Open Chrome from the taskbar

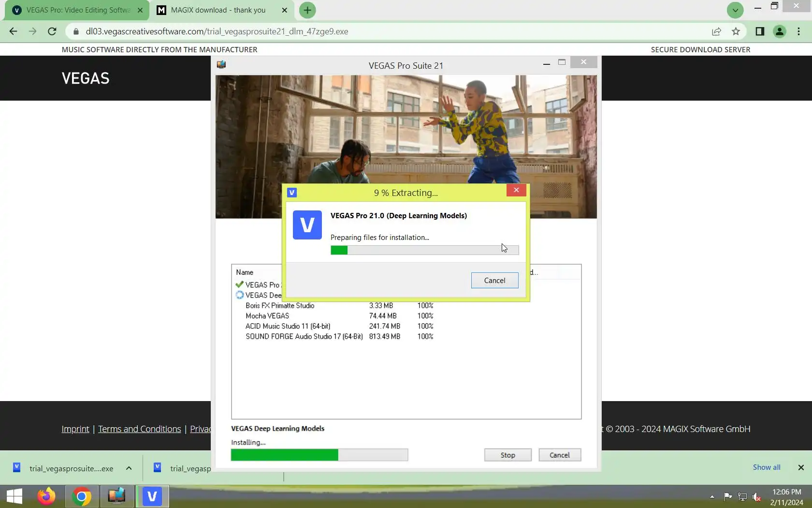[x=82, y=496]
